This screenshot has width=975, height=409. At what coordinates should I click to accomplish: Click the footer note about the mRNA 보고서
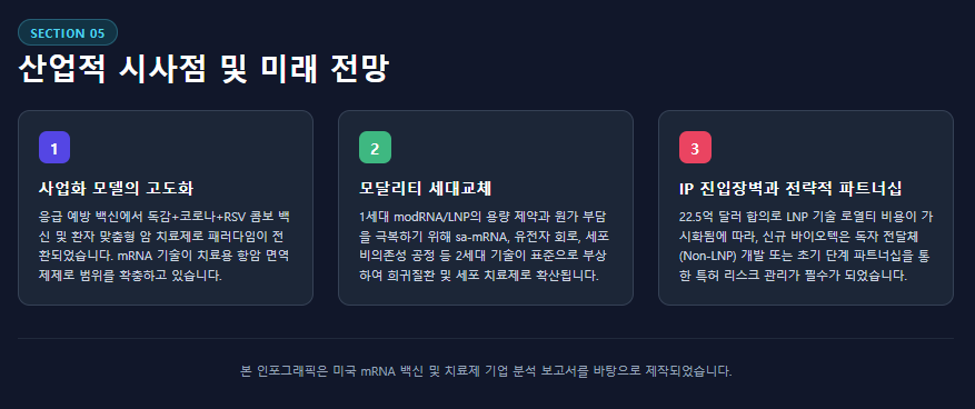coord(486,372)
